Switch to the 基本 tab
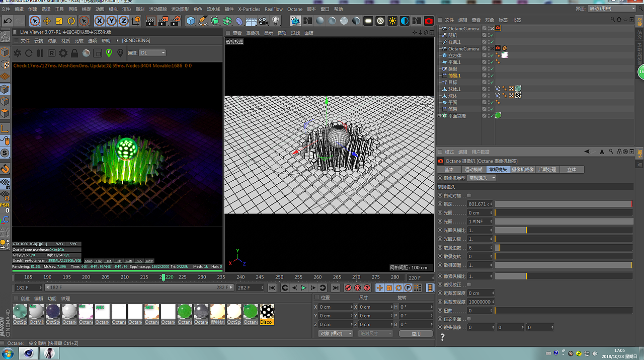The width and height of the screenshot is (644, 360). (x=449, y=169)
